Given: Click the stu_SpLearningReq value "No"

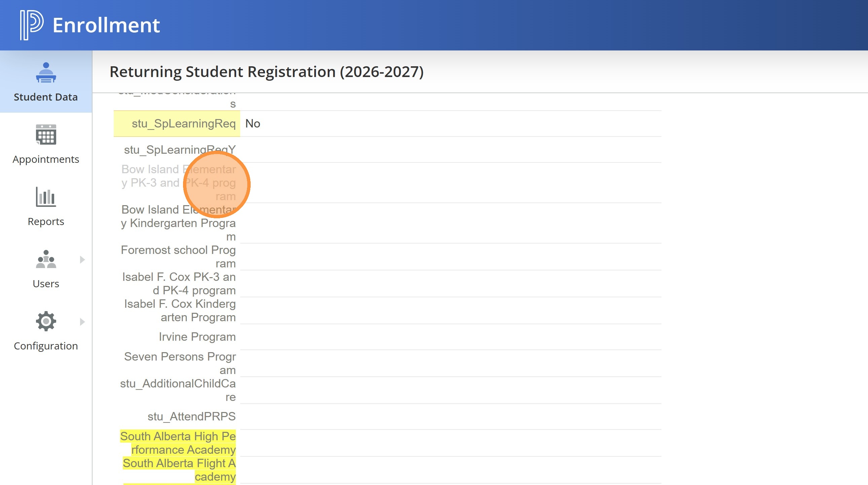Looking at the screenshot, I should (253, 124).
